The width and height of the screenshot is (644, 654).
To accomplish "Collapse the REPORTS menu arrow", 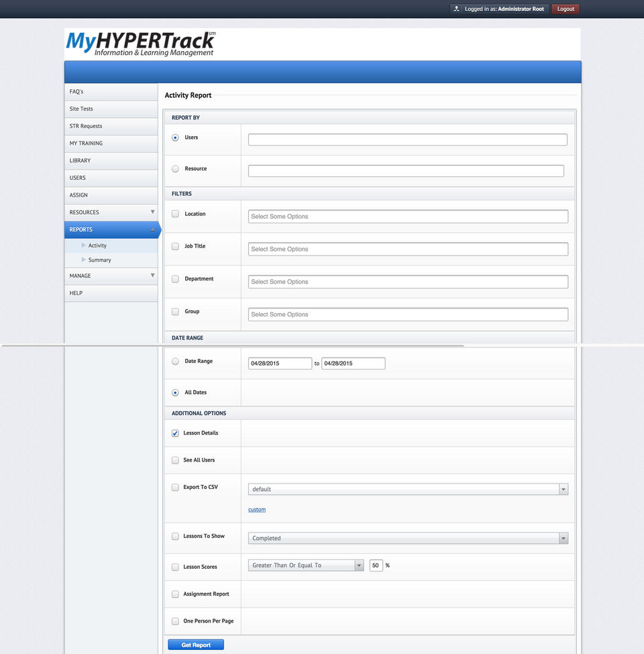I will (153, 230).
